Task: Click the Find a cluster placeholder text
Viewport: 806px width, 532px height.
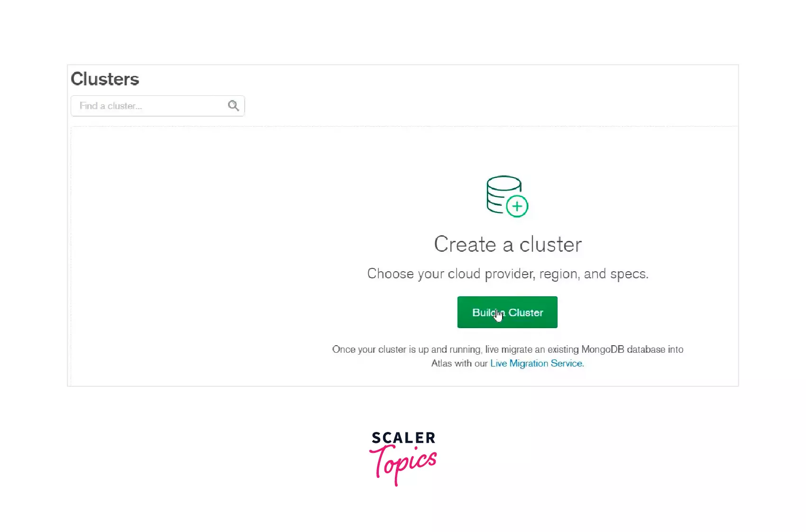Action: coord(111,106)
